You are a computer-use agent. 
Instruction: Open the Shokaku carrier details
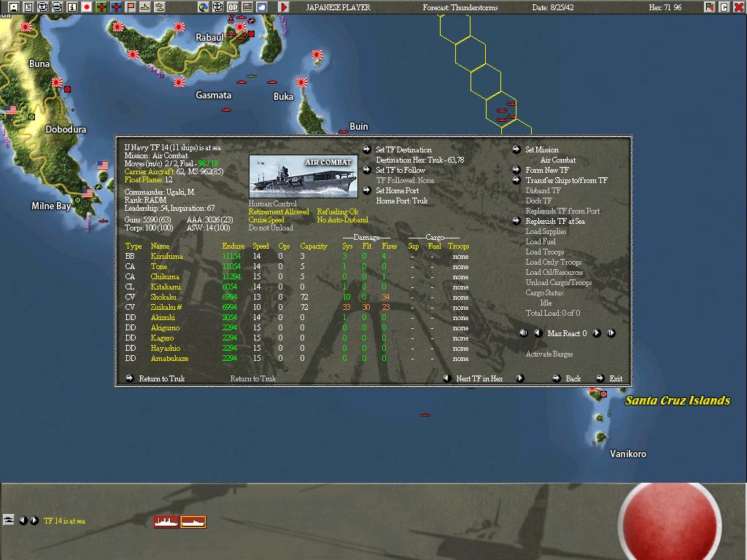pyautogui.click(x=163, y=297)
